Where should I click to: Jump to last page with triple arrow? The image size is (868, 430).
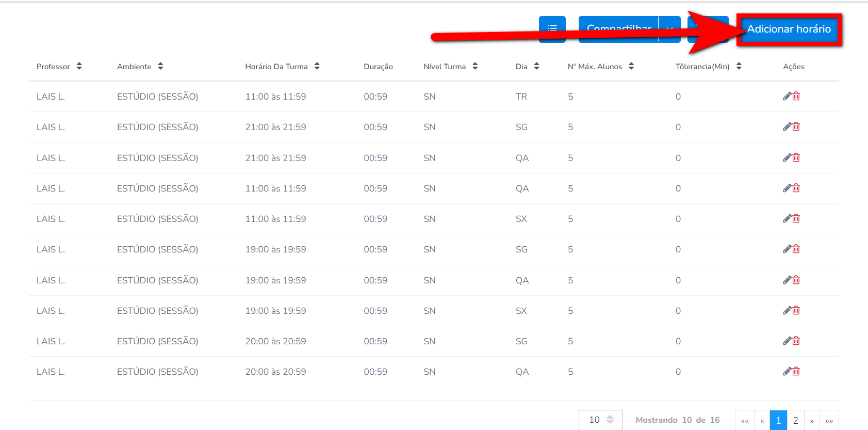tap(829, 420)
